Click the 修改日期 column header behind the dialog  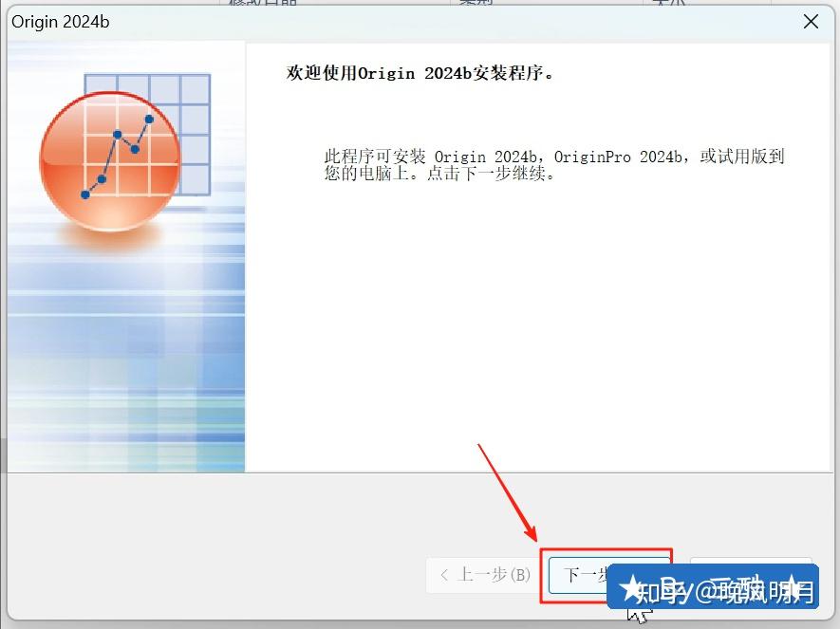coord(258,4)
